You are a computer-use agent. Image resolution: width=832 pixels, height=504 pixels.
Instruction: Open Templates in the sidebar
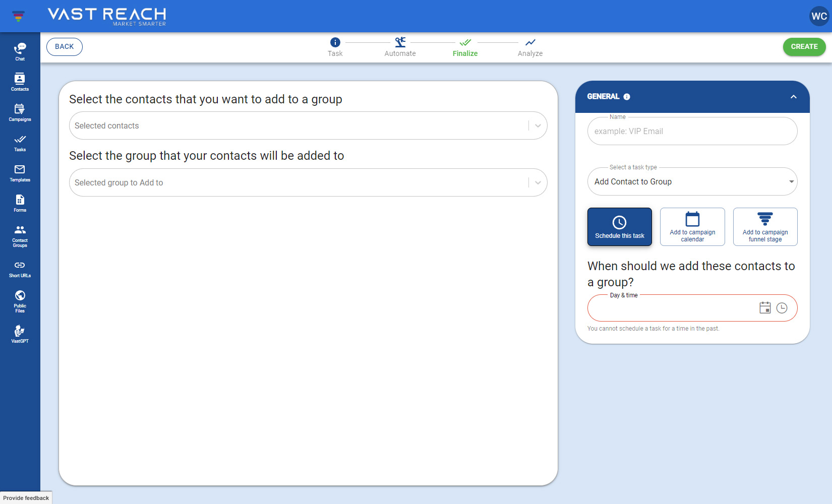pyautogui.click(x=20, y=173)
